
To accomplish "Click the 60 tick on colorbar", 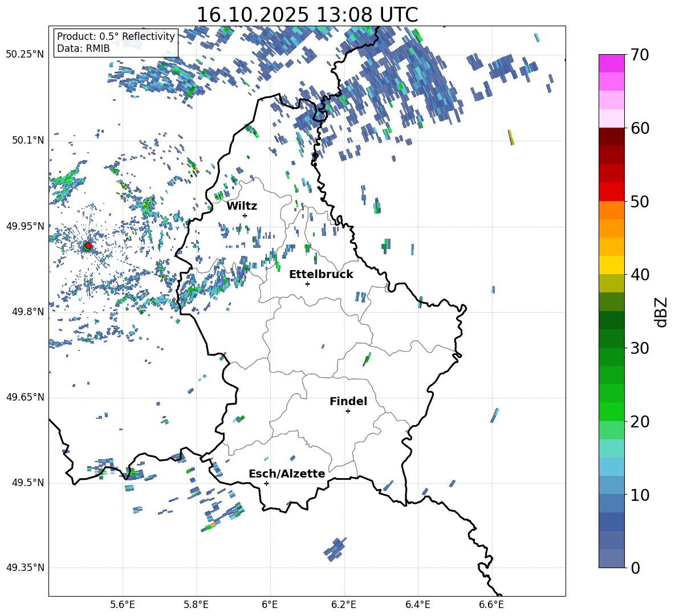I will [639, 128].
